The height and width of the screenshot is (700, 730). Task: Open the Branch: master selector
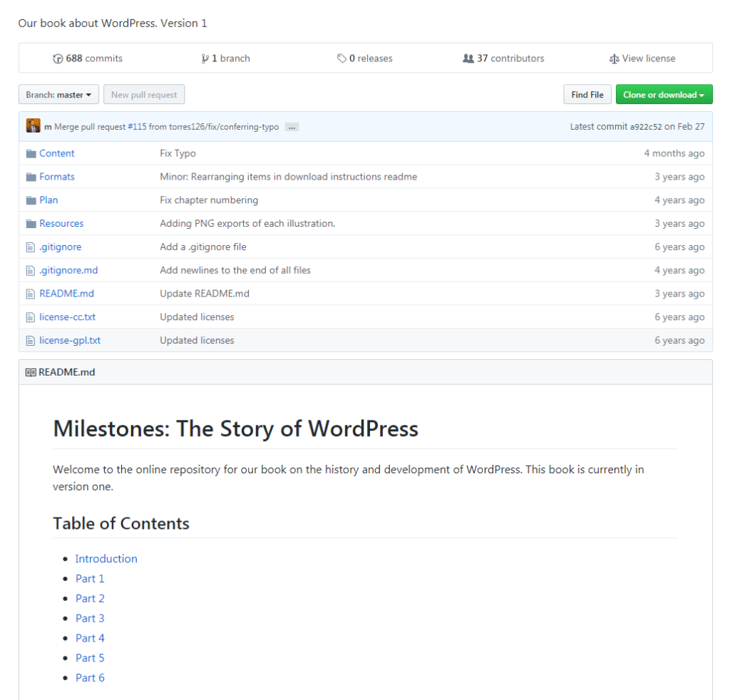point(58,94)
